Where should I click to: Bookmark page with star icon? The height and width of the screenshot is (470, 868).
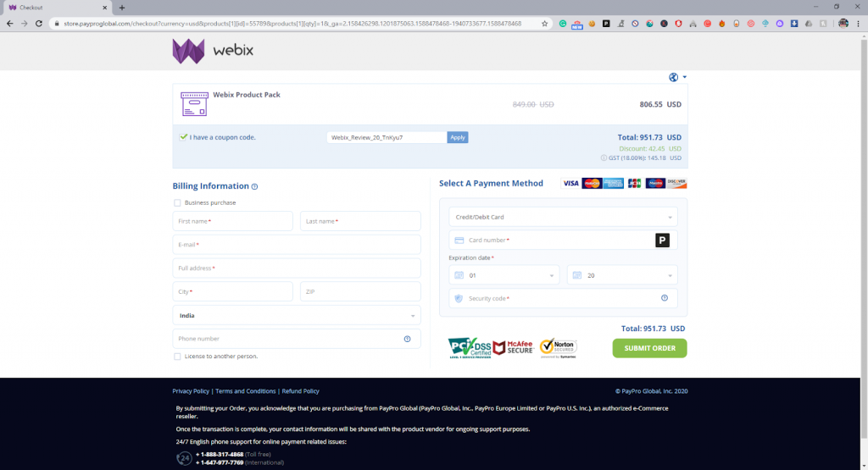click(x=543, y=24)
